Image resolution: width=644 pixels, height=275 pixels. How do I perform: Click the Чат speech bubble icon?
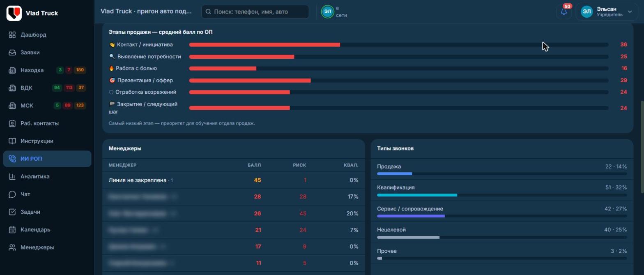[12, 194]
